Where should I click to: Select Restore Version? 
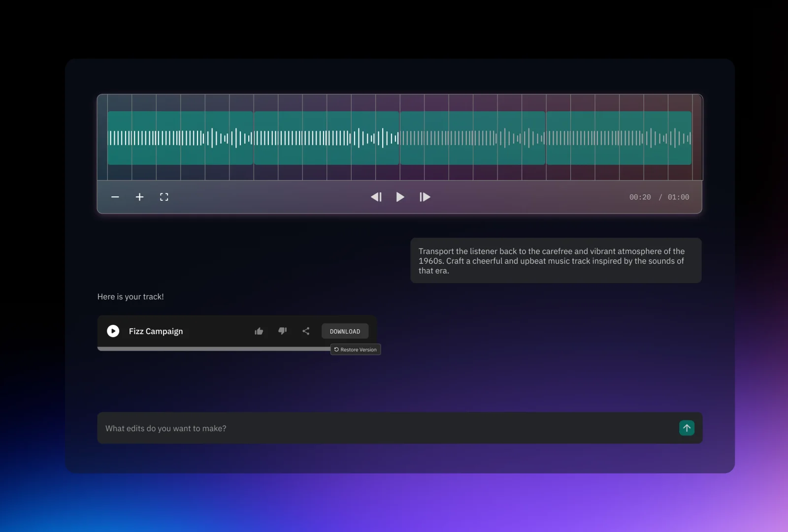coord(355,349)
